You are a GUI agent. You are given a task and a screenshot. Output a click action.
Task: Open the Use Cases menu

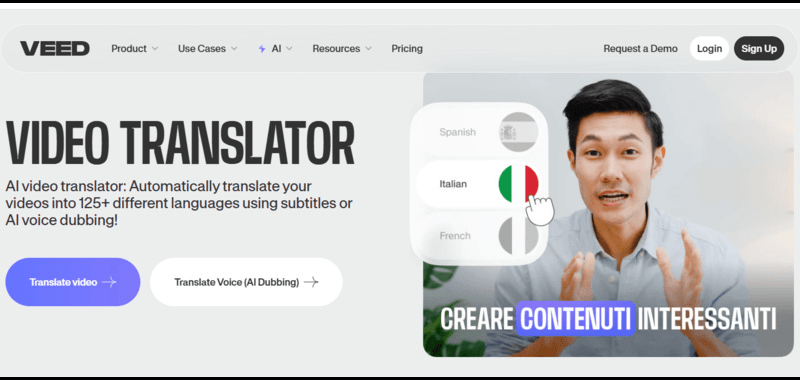pos(208,49)
